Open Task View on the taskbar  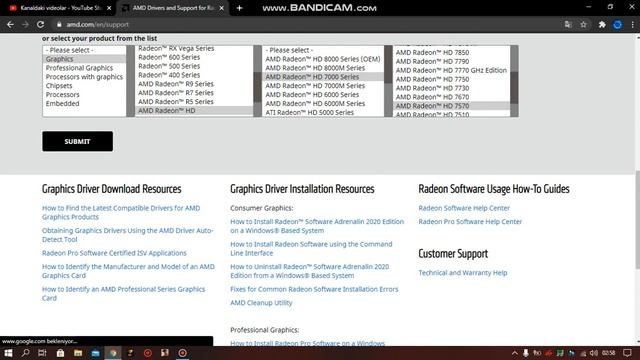[42, 353]
